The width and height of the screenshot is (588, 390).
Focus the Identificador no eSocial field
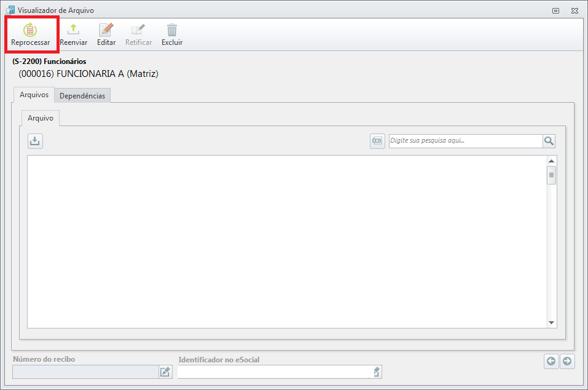tap(275, 372)
